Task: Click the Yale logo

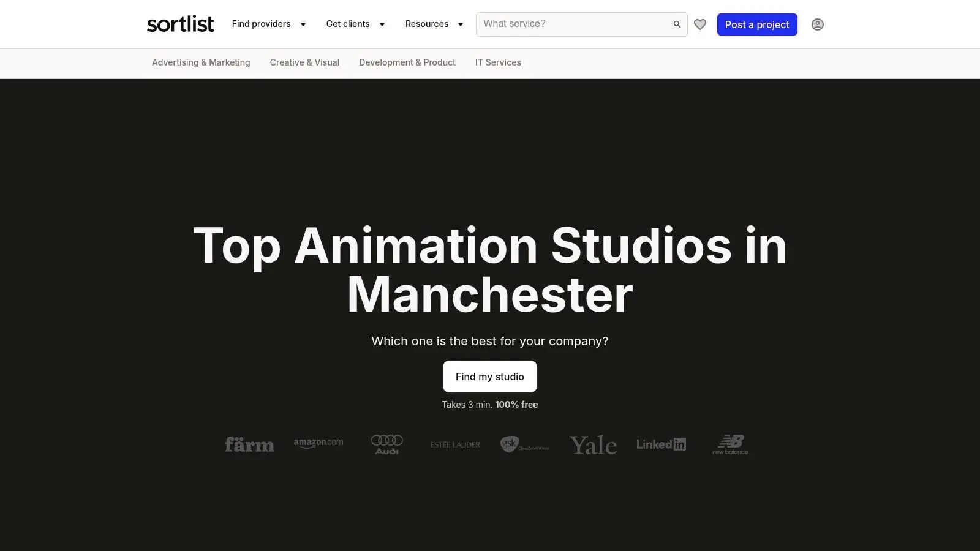Action: (x=592, y=445)
